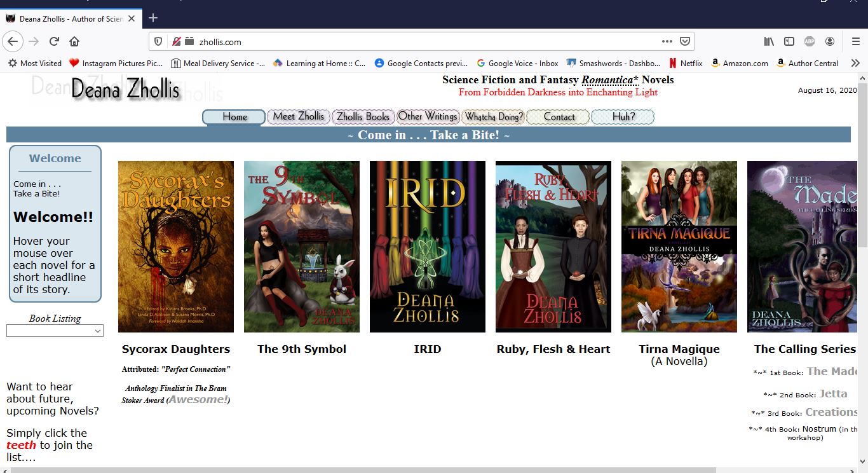Screen dimensions: 868x473
Task: Click the zhollis.com address bar
Action: (419, 42)
